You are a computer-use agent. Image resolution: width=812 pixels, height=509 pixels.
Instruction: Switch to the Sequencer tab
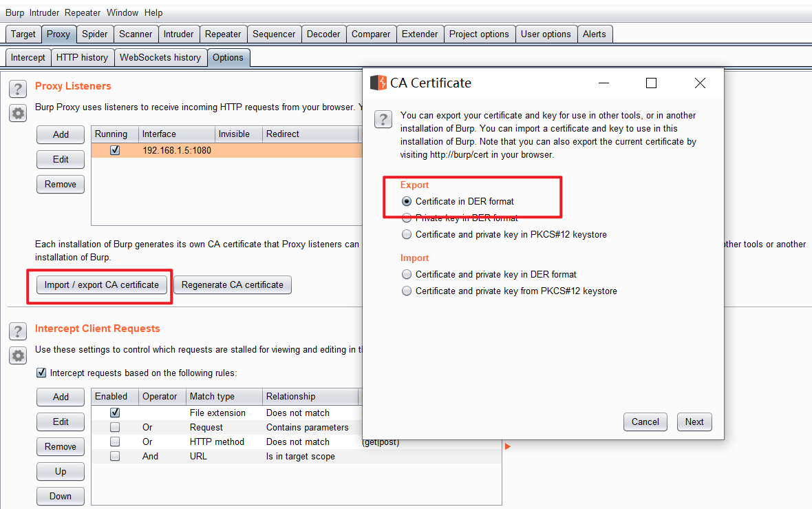(274, 34)
